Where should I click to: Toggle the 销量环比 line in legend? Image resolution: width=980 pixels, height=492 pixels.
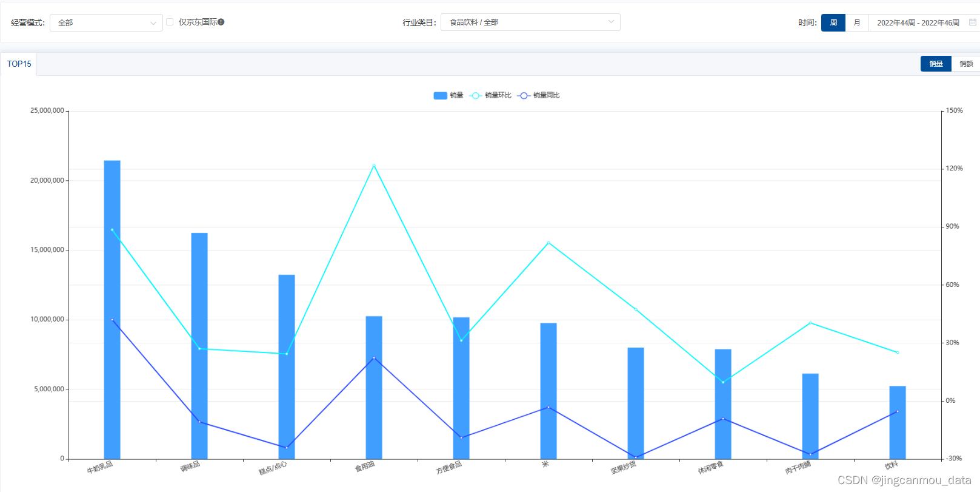tap(490, 95)
